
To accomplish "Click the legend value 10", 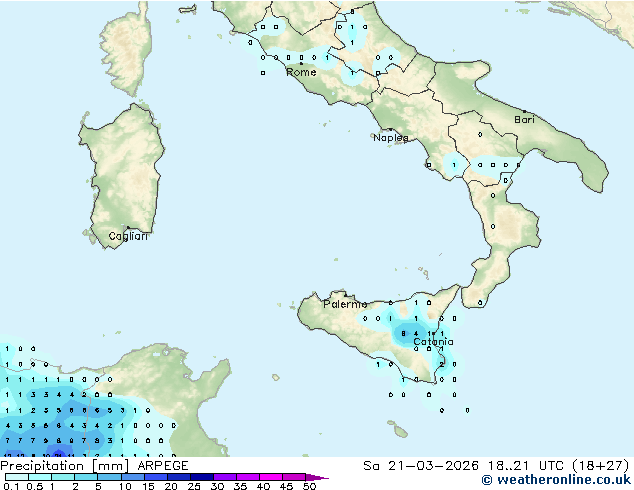I will click(x=125, y=486).
